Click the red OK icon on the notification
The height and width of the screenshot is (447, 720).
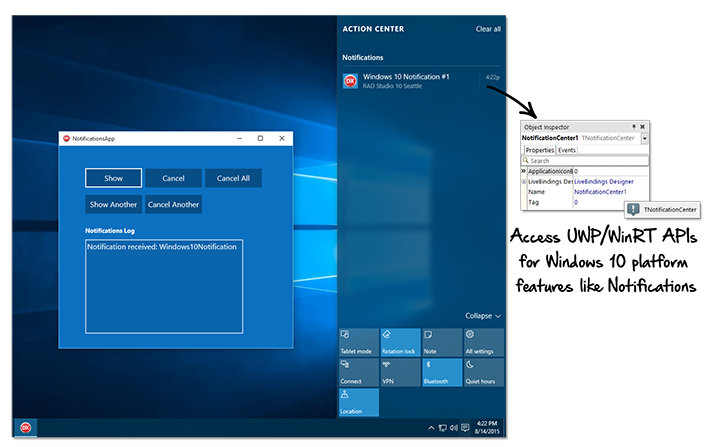pyautogui.click(x=350, y=81)
